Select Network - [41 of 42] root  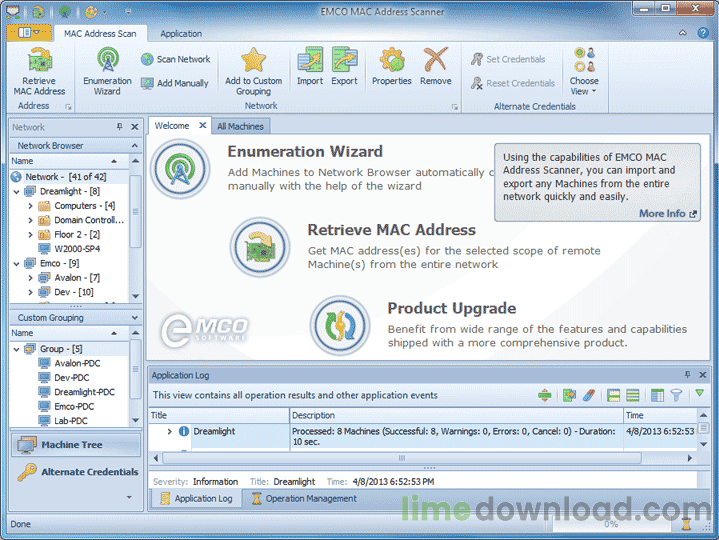coord(65,177)
